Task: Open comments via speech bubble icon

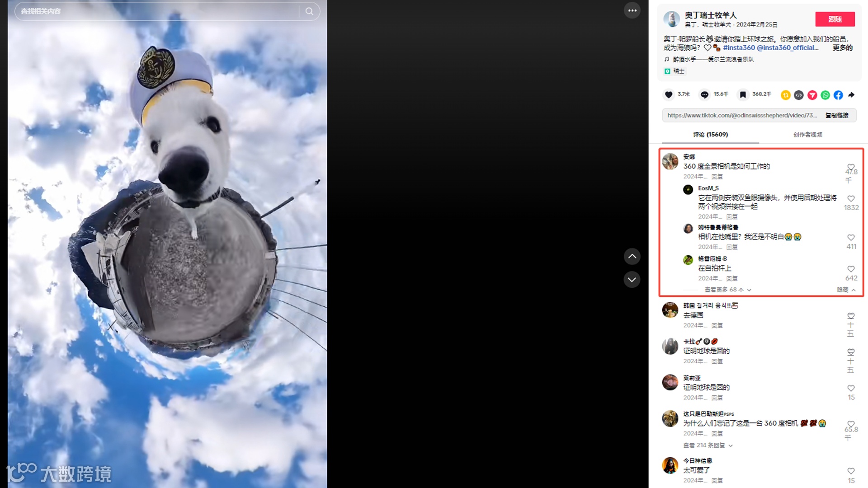Action: [704, 94]
